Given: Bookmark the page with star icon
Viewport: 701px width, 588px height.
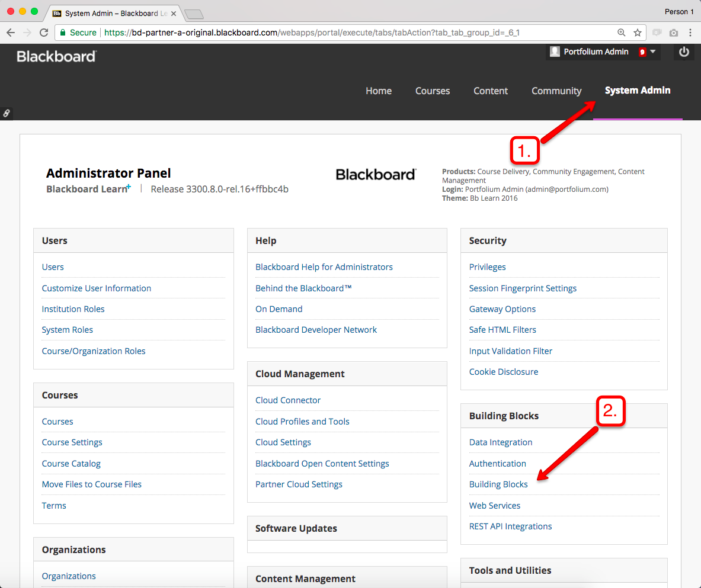Looking at the screenshot, I should pos(638,33).
